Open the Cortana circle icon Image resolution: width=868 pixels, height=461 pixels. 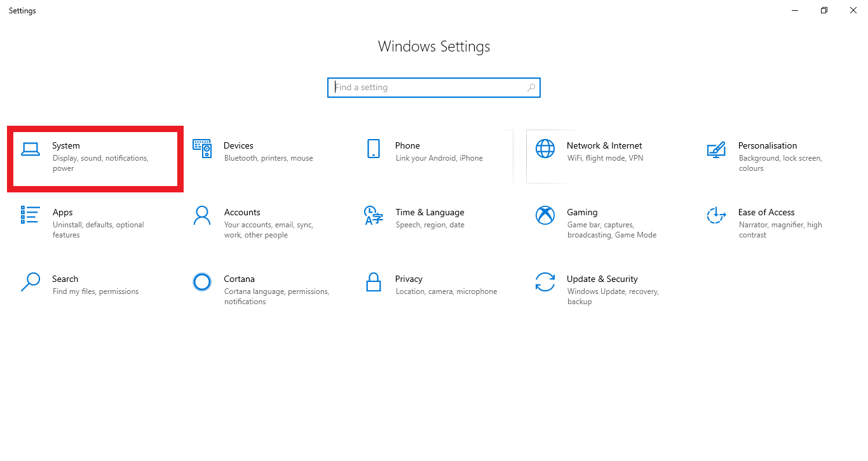click(x=202, y=282)
